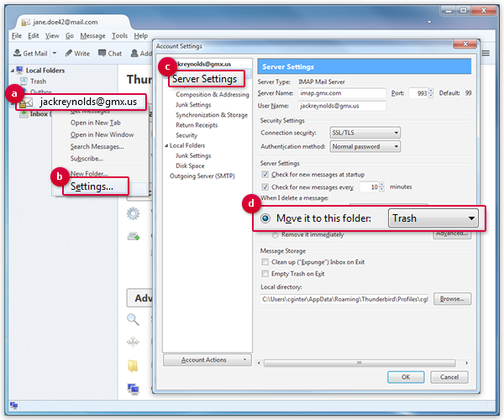
Task: Click the Local Folders icon in folder pane
Action: pos(18,71)
